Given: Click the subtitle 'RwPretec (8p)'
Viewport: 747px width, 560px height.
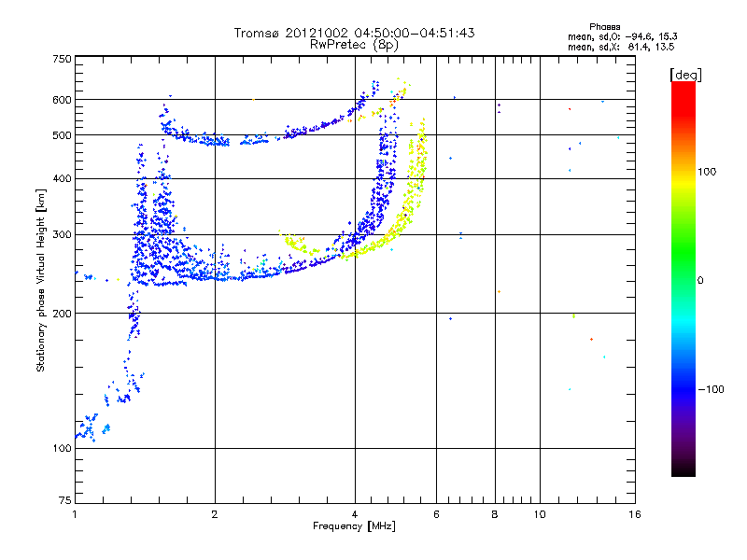Looking at the screenshot, I should (354, 45).
